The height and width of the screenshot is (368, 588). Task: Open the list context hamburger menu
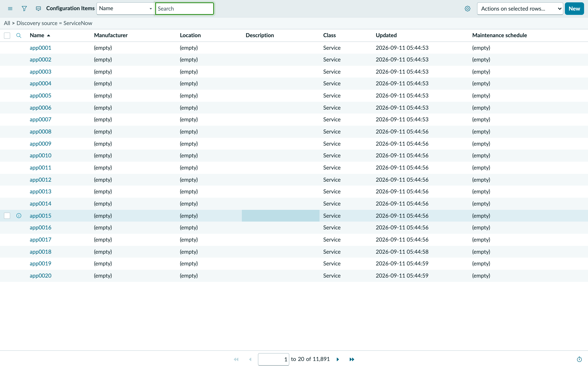pyautogui.click(x=10, y=9)
